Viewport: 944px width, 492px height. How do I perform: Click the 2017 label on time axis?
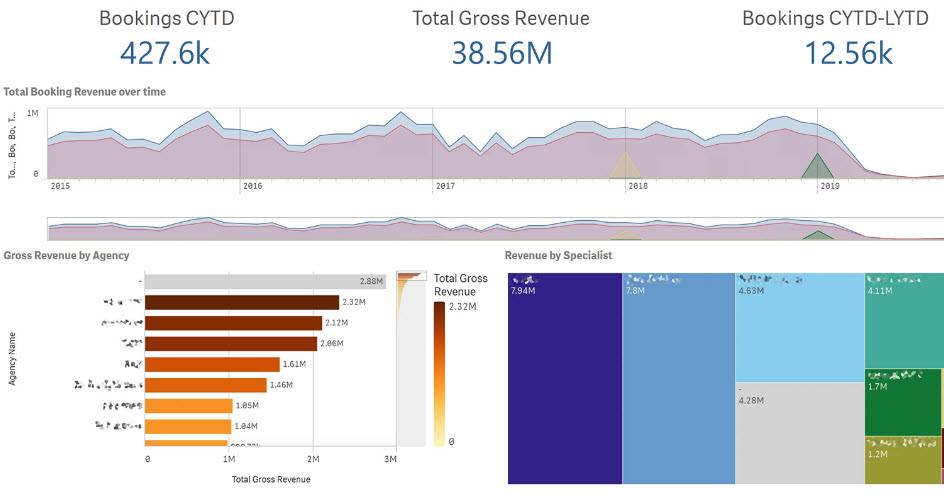(x=445, y=186)
